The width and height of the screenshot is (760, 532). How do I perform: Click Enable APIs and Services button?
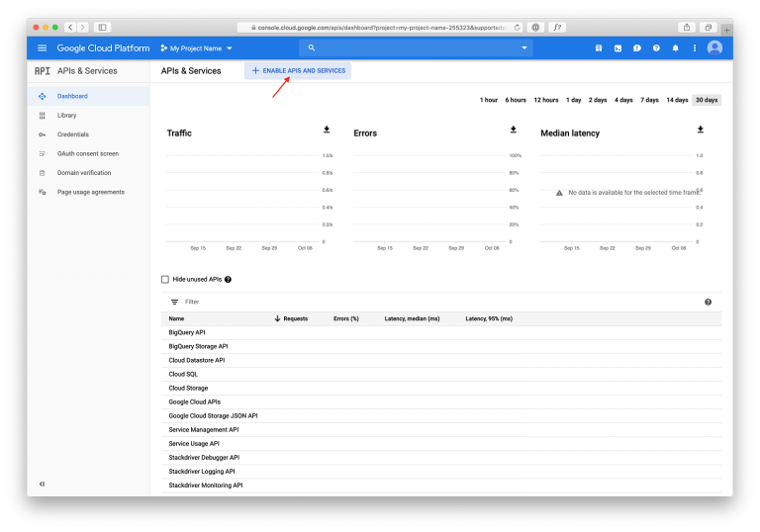pyautogui.click(x=298, y=71)
